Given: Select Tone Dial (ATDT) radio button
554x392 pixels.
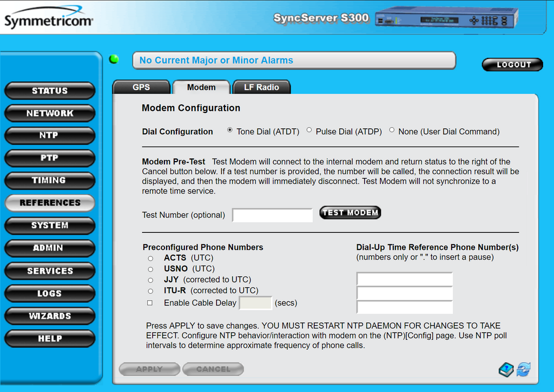Looking at the screenshot, I should point(230,130).
